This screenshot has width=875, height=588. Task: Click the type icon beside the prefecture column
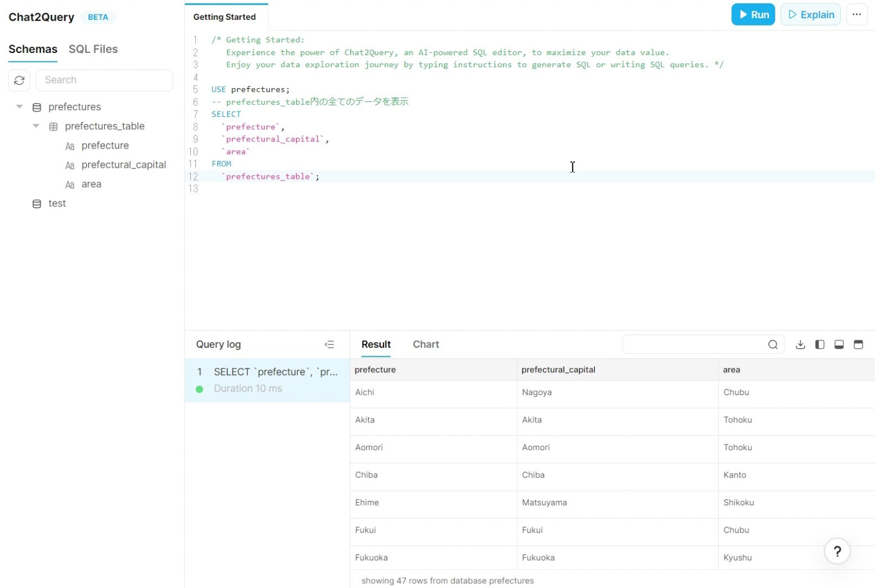[x=70, y=146]
